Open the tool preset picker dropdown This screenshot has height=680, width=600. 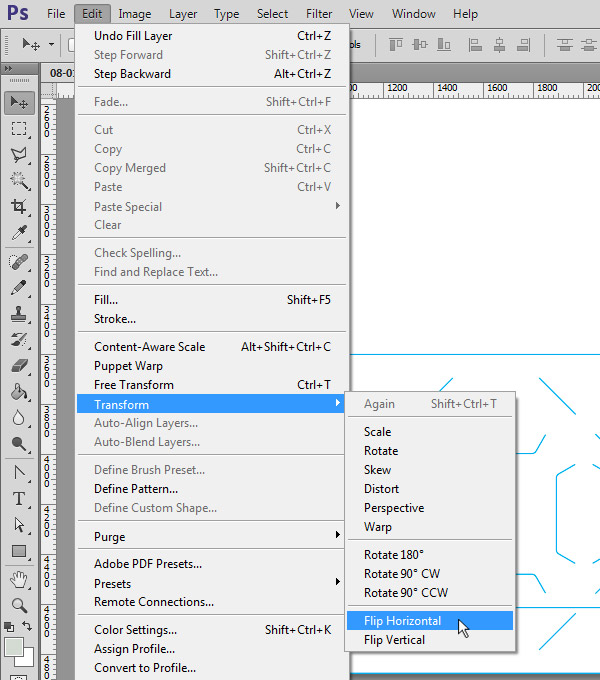[52, 45]
